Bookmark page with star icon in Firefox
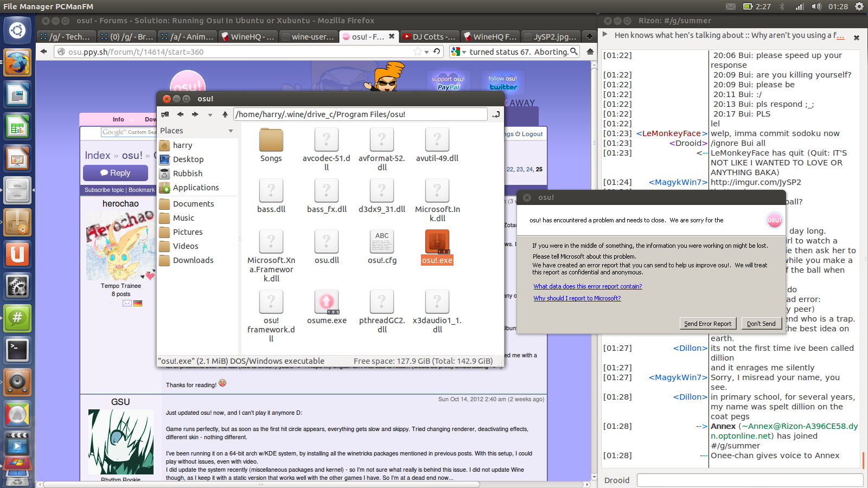The height and width of the screenshot is (488, 868). (418, 52)
